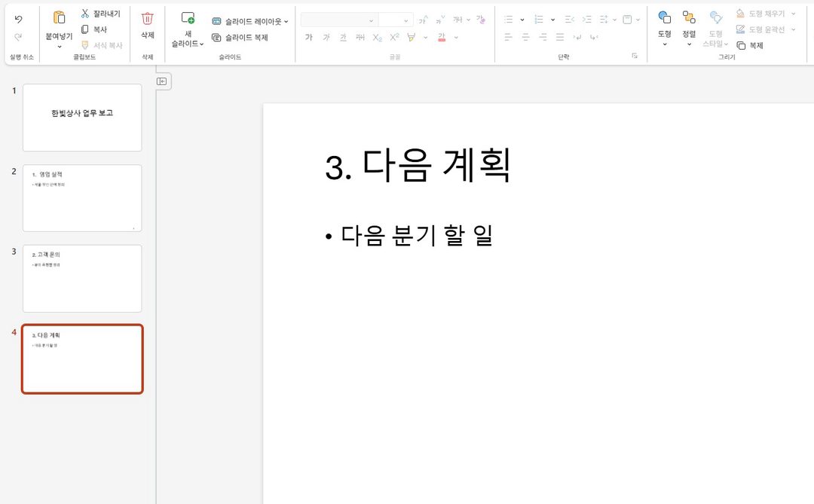The height and width of the screenshot is (504, 814).
Task: Toggle underline formatting
Action: tap(343, 38)
